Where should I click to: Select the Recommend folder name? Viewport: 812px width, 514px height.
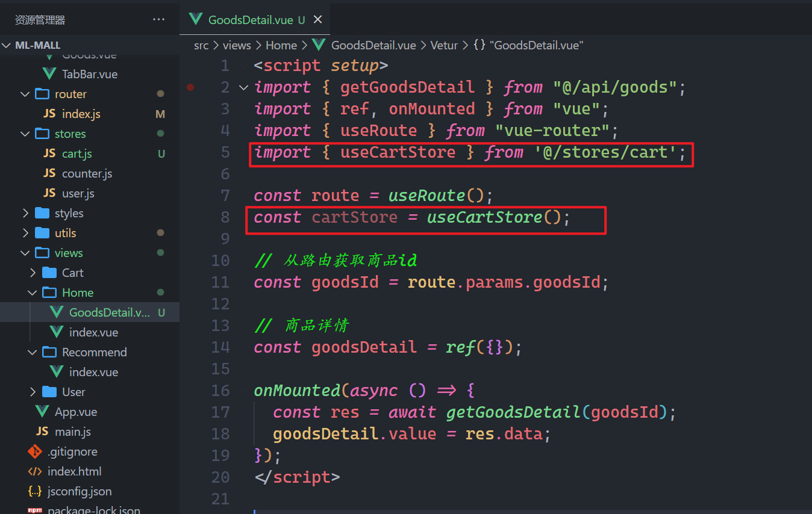pyautogui.click(x=95, y=352)
